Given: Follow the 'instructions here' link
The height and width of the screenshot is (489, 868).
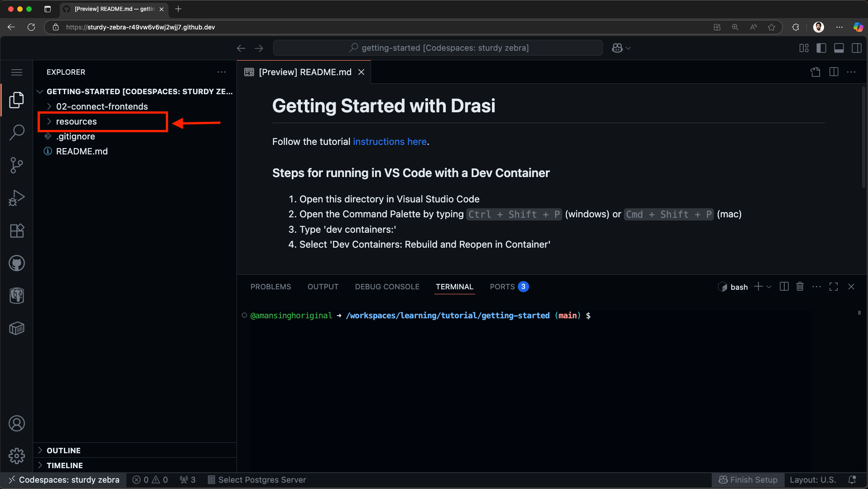Looking at the screenshot, I should 390,142.
